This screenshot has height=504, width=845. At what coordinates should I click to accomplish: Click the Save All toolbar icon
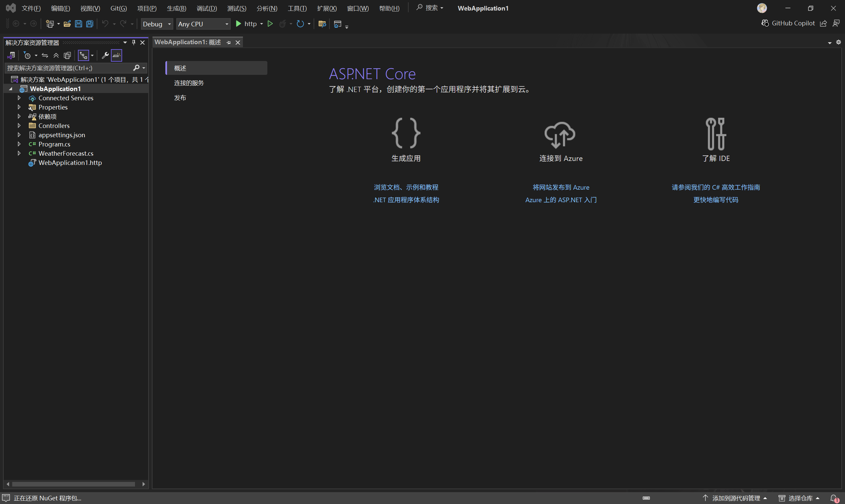click(90, 24)
